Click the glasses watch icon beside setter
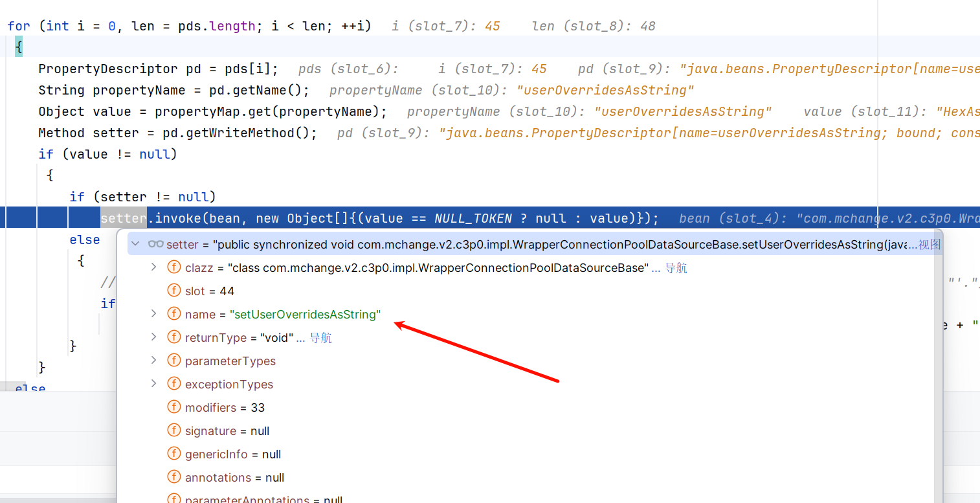The height and width of the screenshot is (503, 980). [155, 244]
